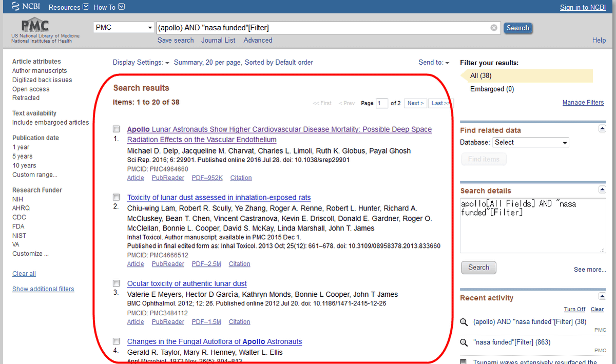Clear the search box with the X icon
The image size is (616, 364).
click(494, 28)
